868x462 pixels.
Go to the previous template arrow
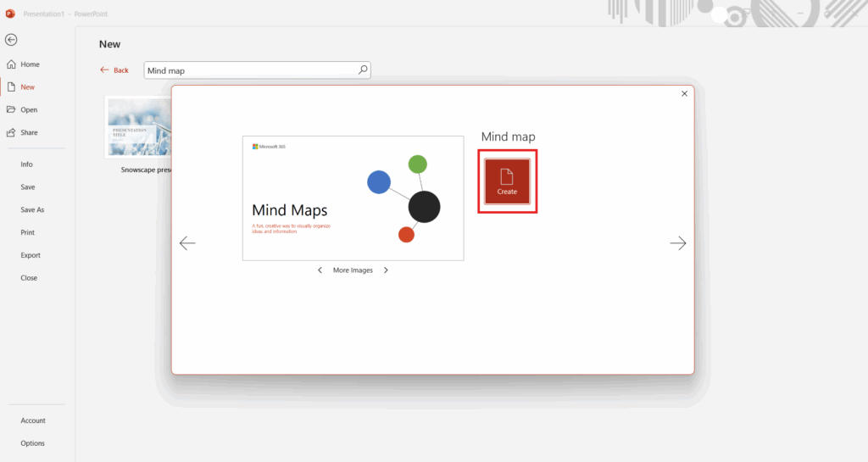coord(187,243)
